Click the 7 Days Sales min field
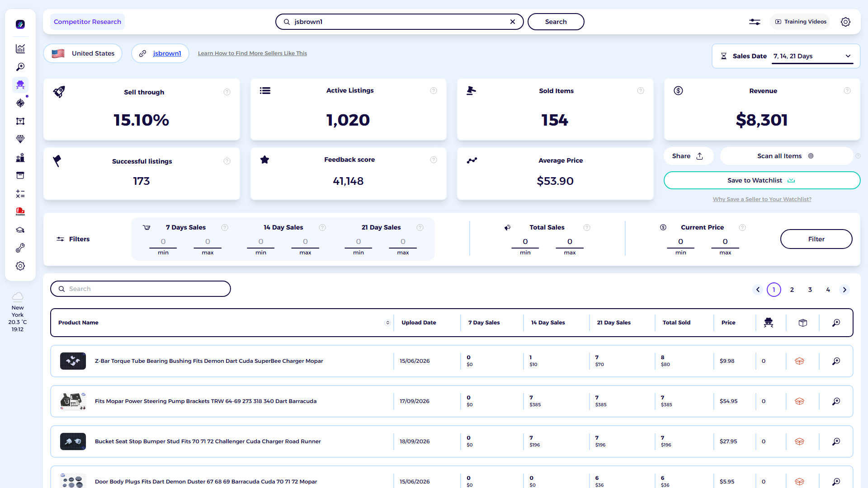The height and width of the screenshot is (488, 868). 163,242
